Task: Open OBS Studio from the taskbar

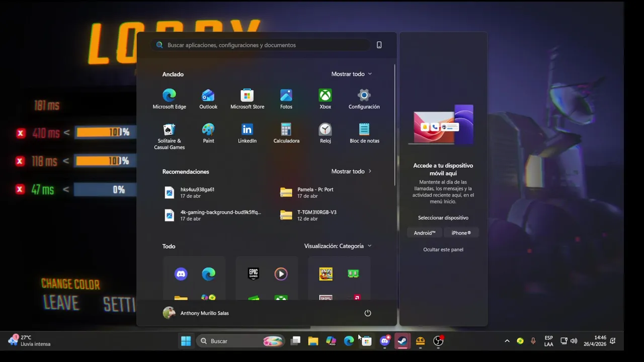Action: (438, 341)
